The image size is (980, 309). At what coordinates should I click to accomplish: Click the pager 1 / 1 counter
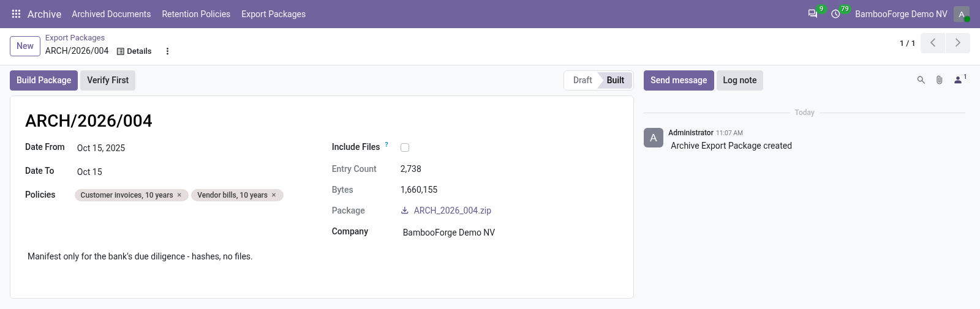click(907, 43)
